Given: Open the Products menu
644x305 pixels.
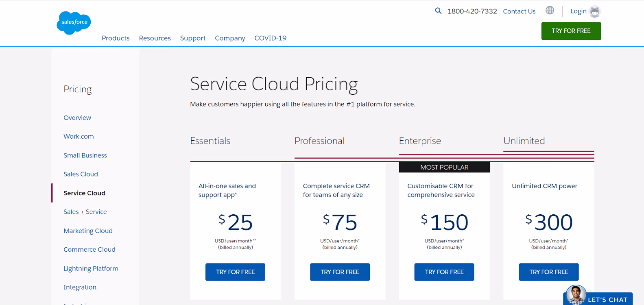Looking at the screenshot, I should 116,38.
